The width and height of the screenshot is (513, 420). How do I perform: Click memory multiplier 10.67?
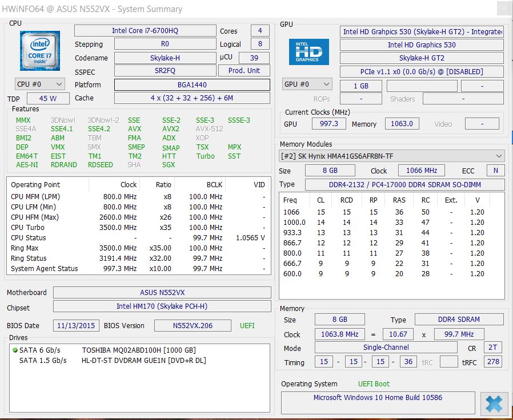(x=398, y=334)
